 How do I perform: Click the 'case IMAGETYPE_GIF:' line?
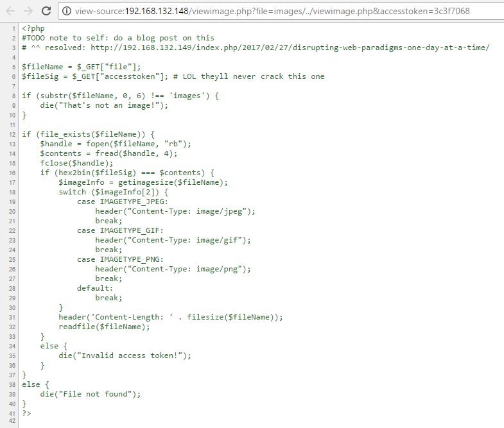click(120, 231)
